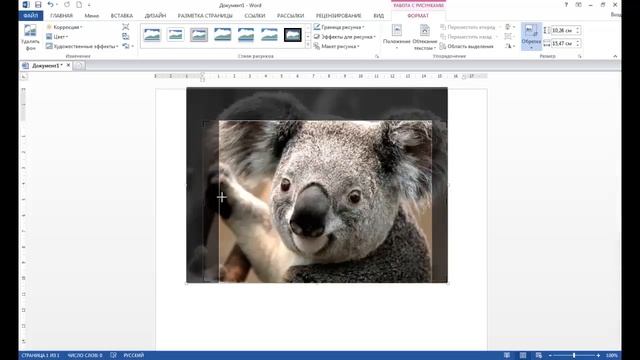Viewport: 640px width, 360px height.
Task: Click the РУССКИЙ language indicator
Action: [134, 356]
